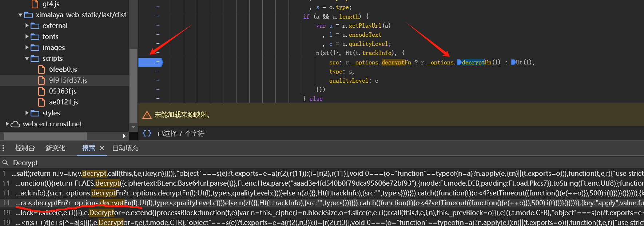The image size is (644, 226).
Task: Click the pretty-print curly braces icon
Action: coord(147,133)
